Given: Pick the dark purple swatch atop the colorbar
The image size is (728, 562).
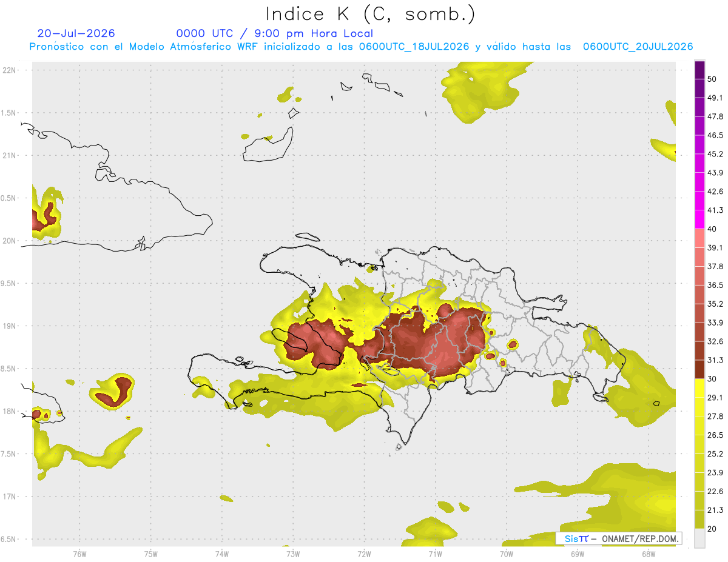Looking at the screenshot, I should (699, 70).
